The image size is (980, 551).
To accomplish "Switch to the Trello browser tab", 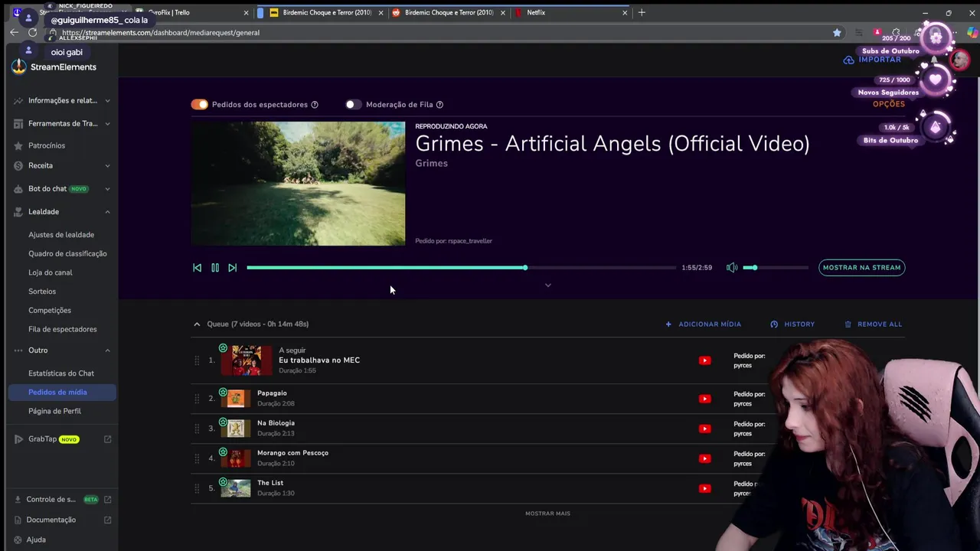I will tap(191, 12).
